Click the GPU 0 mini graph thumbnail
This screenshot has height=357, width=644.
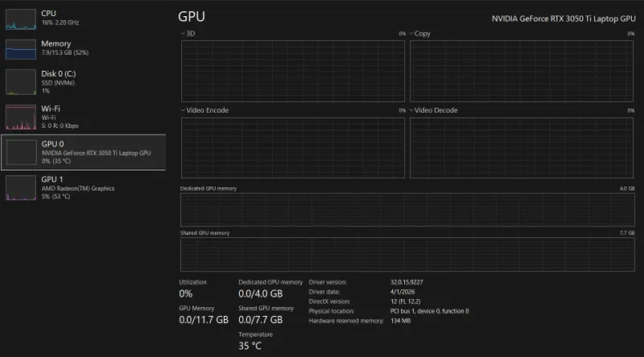coord(22,152)
